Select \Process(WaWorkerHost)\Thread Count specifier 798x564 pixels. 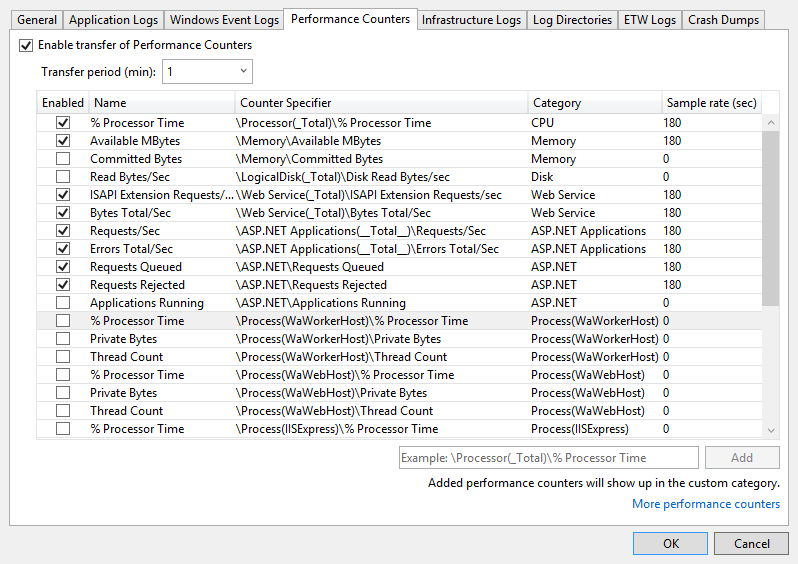click(x=341, y=357)
